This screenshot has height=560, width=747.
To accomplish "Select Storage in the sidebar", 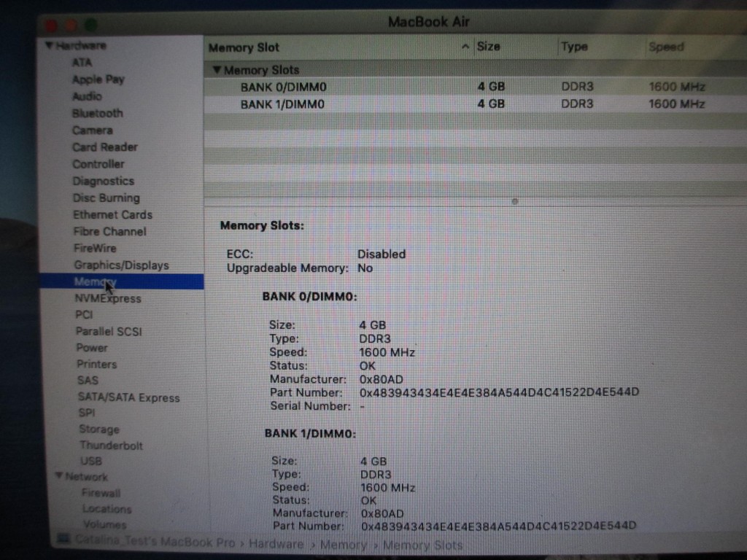I will [99, 429].
